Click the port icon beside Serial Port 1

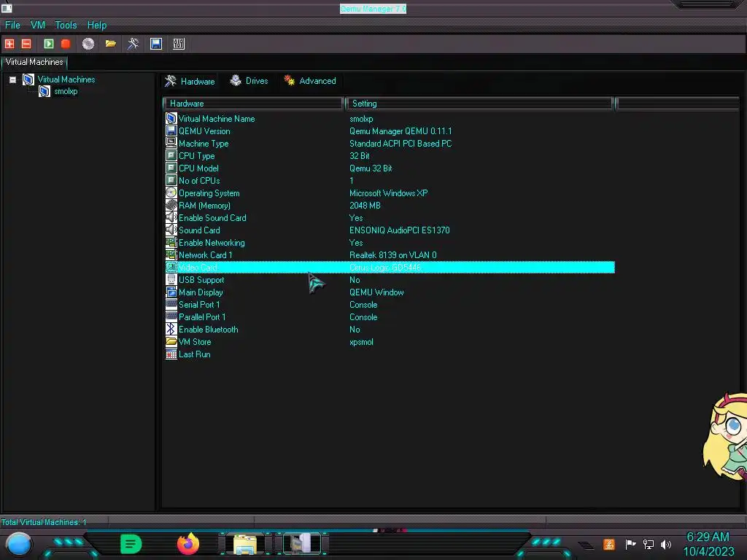point(171,304)
